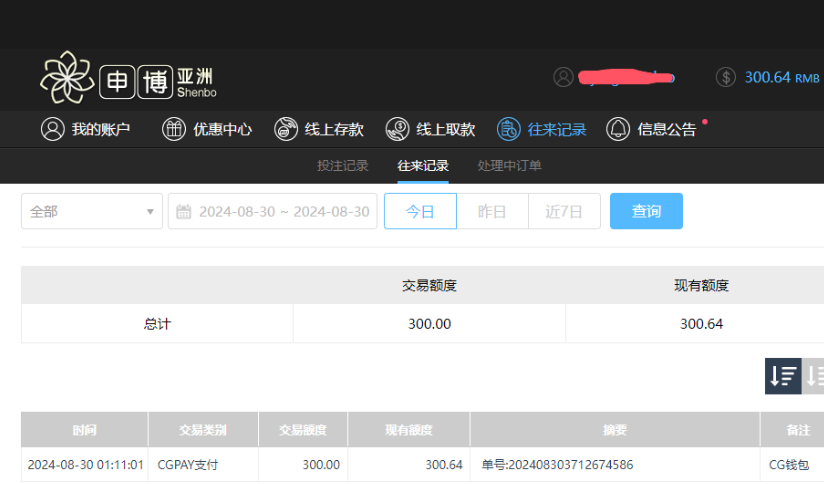Open 我的账户 menu
Image resolution: width=824 pixels, height=484 pixels.
(x=85, y=129)
